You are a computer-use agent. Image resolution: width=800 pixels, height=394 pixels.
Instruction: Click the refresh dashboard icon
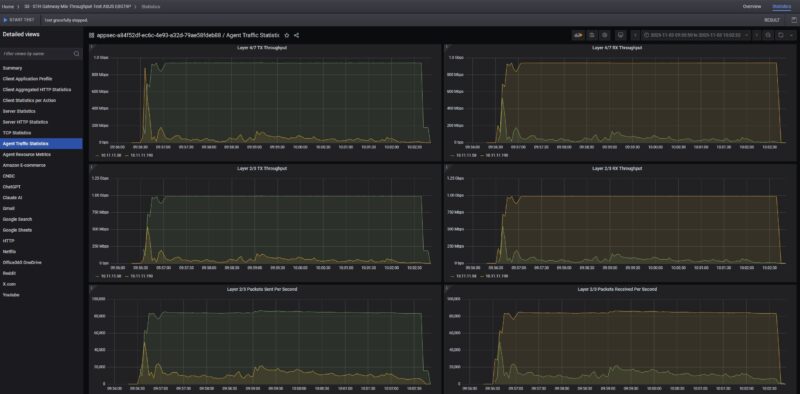pos(781,35)
